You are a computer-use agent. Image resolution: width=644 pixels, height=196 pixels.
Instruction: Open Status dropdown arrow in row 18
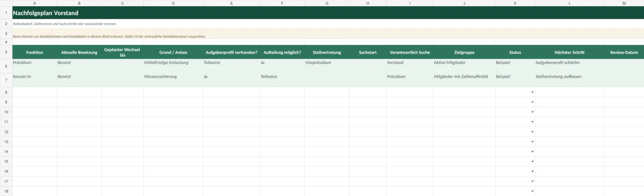532,191
